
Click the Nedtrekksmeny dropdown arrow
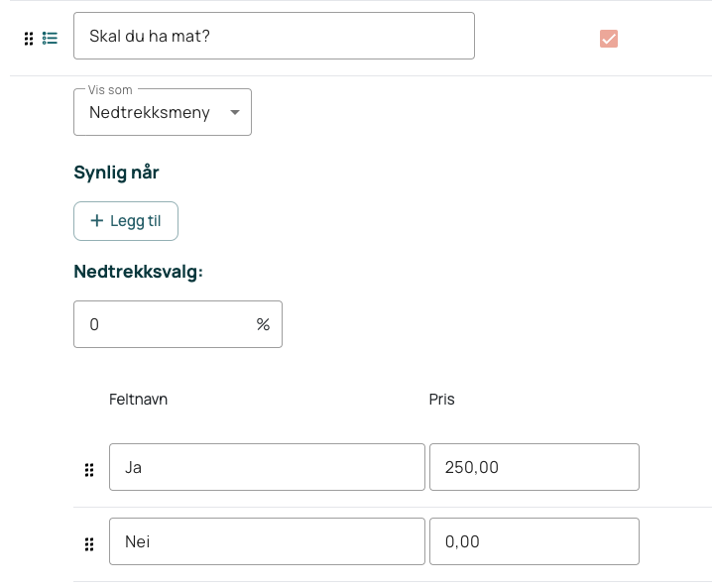coord(235,112)
